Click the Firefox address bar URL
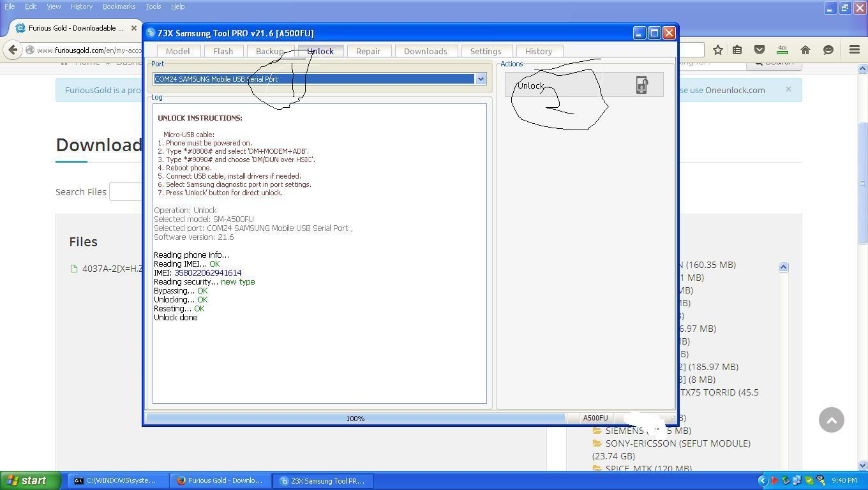Screen dimensions: 868x490 click(89, 50)
